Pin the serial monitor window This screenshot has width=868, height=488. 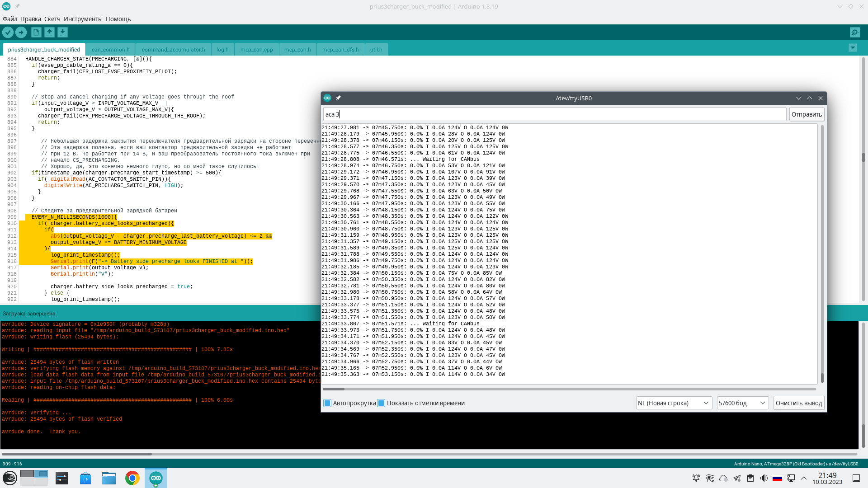(338, 98)
